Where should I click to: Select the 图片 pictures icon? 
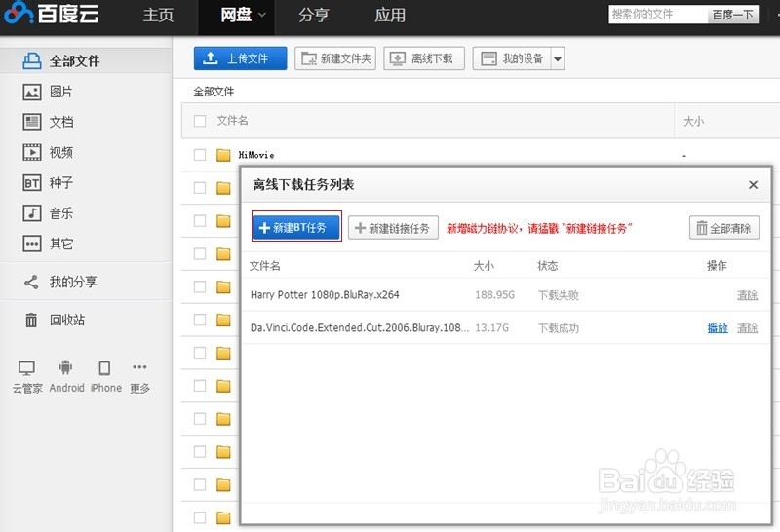point(32,92)
